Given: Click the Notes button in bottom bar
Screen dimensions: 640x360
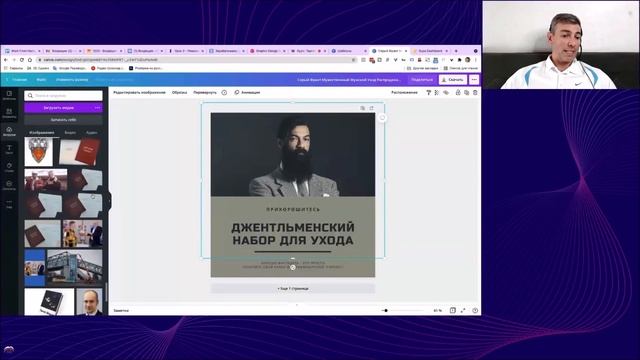Looking at the screenshot, I should (x=121, y=311).
